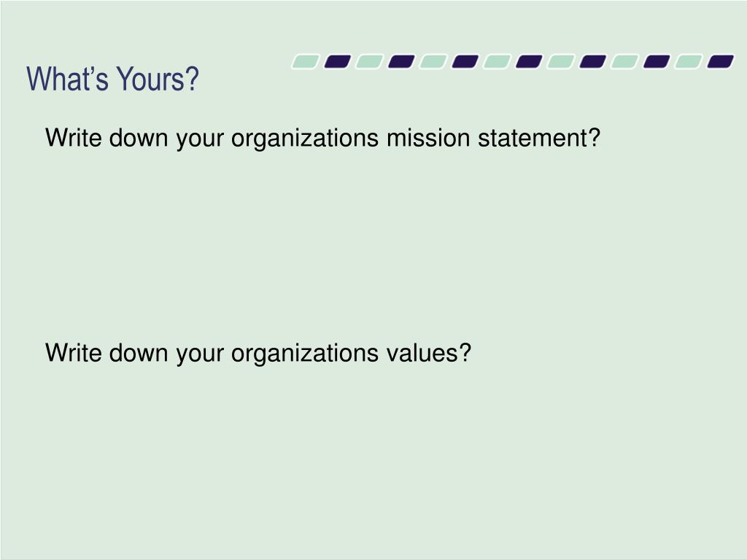Select the second dark purple pill from right
Screen dimensions: 747x560
[x=657, y=62]
